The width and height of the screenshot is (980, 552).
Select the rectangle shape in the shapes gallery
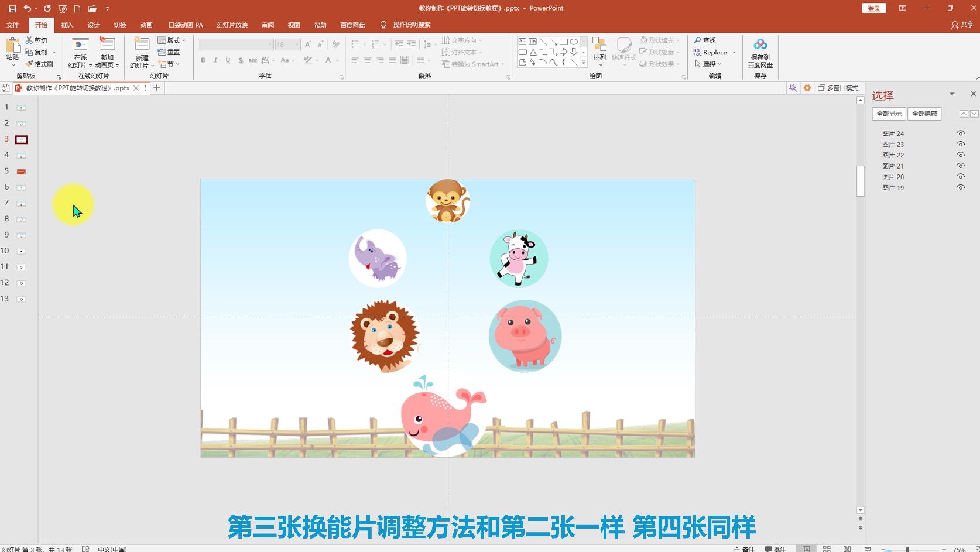[x=563, y=42]
